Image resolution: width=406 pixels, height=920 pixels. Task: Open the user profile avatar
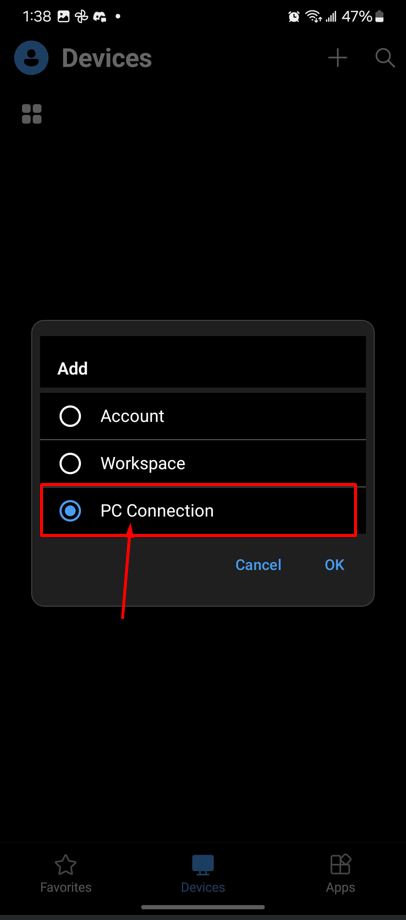coord(31,58)
